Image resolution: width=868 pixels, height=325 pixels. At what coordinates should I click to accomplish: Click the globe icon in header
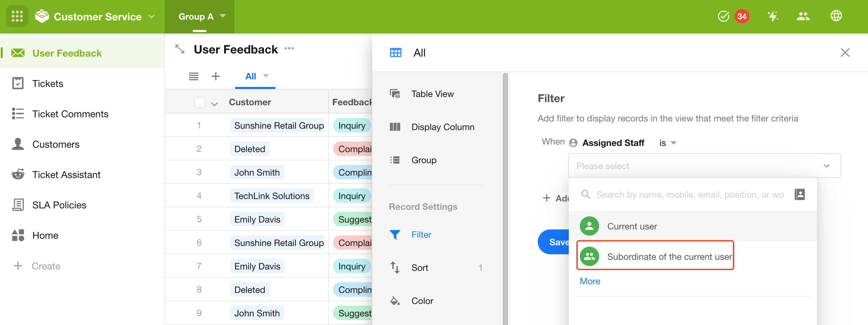[836, 16]
